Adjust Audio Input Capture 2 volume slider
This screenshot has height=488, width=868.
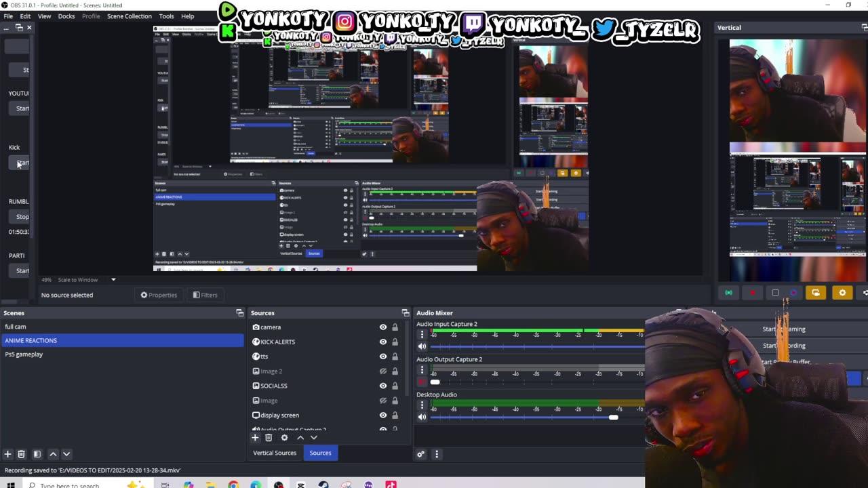coord(537,346)
